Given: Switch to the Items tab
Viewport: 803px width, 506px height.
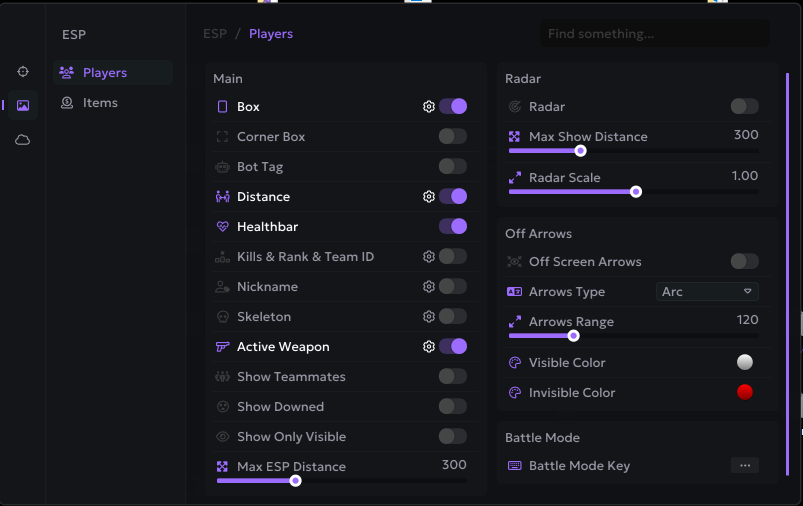Looking at the screenshot, I should point(100,103).
